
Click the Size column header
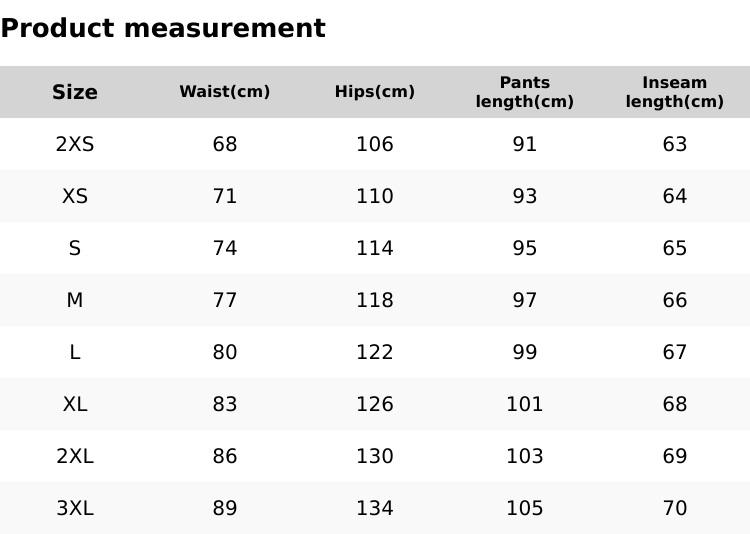pyautogui.click(x=75, y=92)
